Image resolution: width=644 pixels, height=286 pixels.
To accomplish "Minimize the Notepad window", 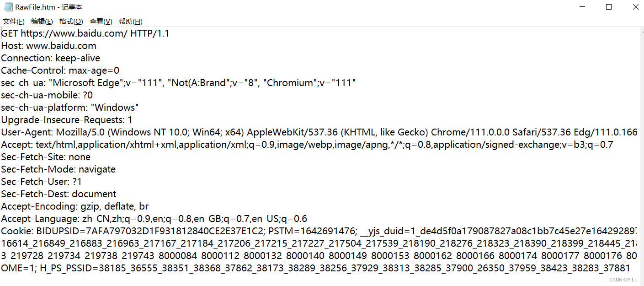I will pyautogui.click(x=582, y=7).
